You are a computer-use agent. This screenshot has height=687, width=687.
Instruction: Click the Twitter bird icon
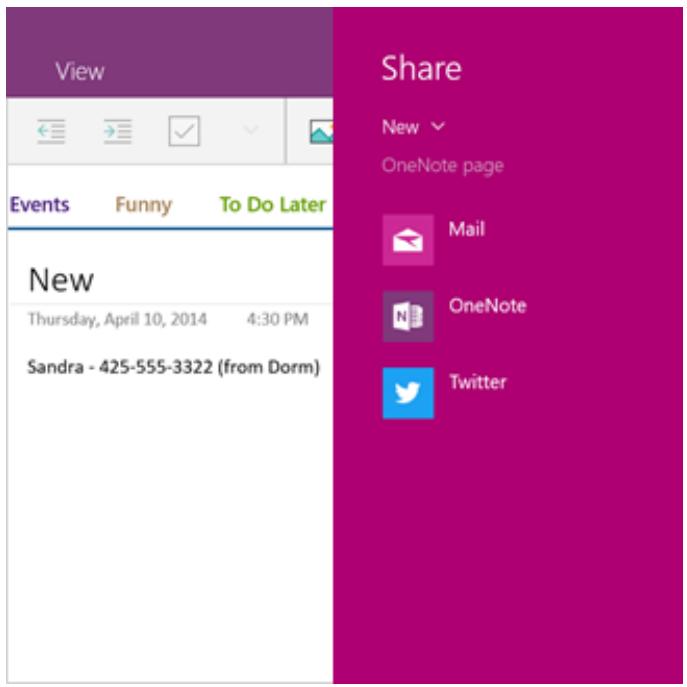(x=408, y=393)
